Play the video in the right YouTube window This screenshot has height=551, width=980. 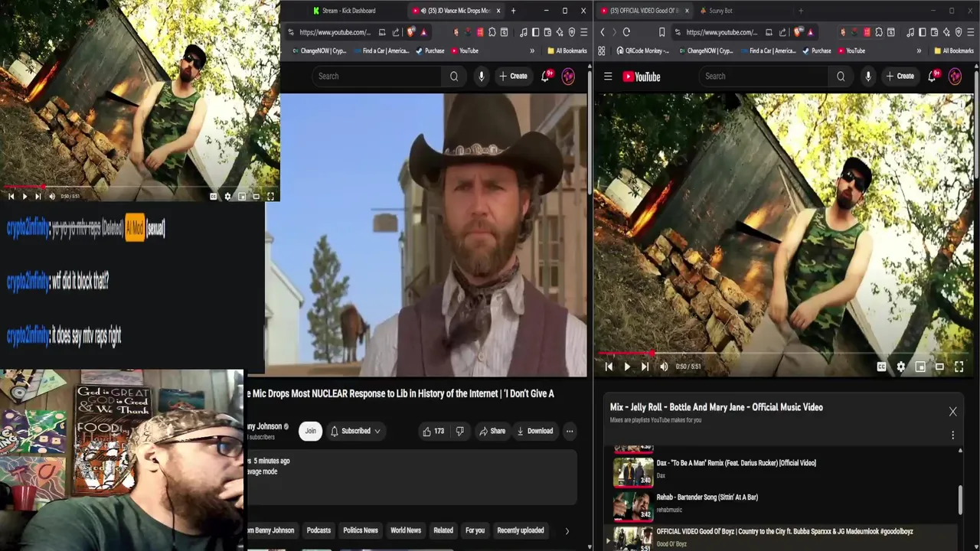[627, 367]
